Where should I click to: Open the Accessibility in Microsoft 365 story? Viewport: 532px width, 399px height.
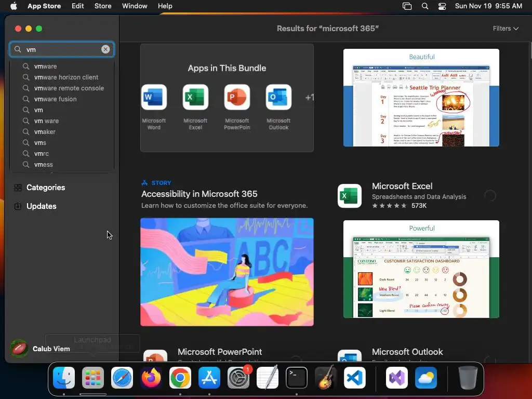click(x=199, y=194)
